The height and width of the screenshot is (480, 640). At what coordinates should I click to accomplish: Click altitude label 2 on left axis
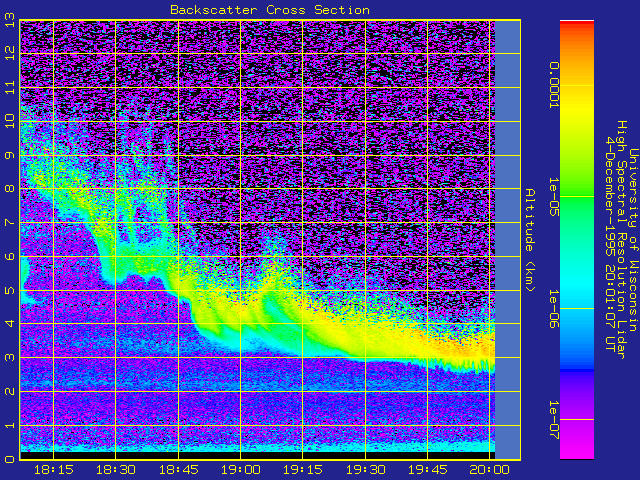point(9,391)
